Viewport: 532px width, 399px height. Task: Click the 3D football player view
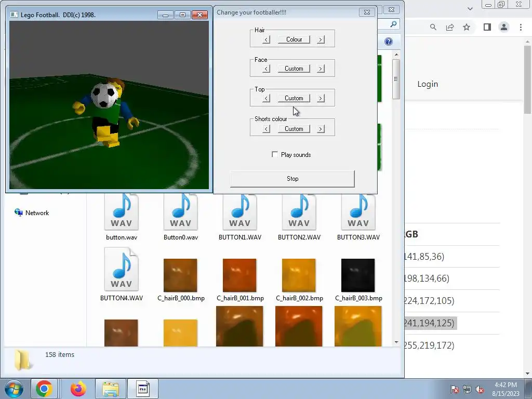tap(109, 105)
